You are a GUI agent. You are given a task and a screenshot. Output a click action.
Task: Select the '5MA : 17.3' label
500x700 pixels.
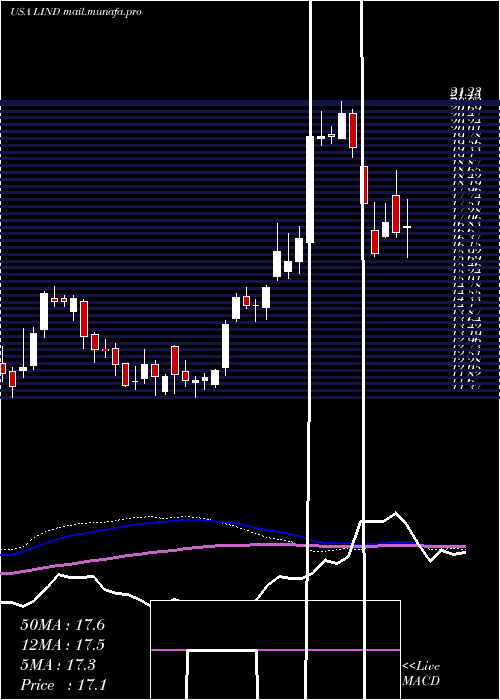(x=58, y=665)
